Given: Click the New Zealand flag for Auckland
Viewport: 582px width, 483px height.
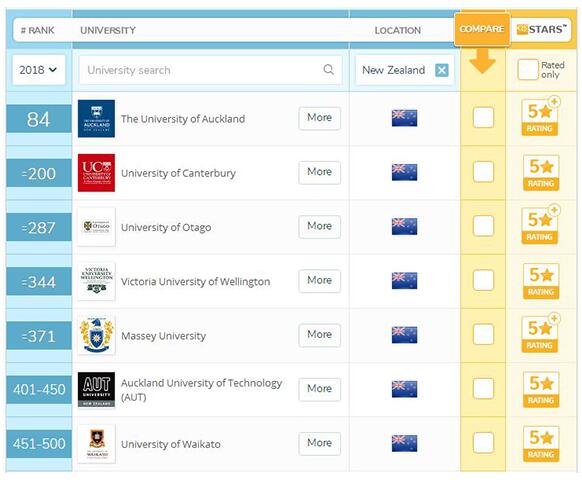Looking at the screenshot, I should [405, 118].
